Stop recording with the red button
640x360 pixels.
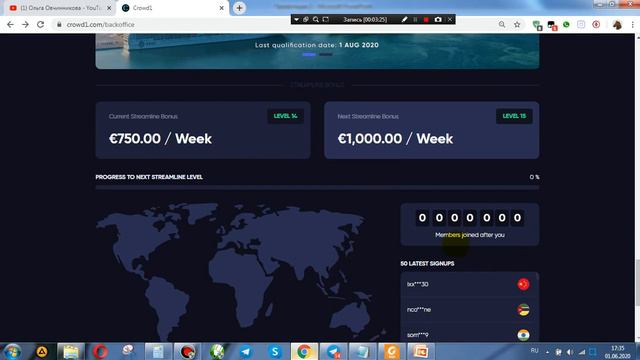point(426,19)
